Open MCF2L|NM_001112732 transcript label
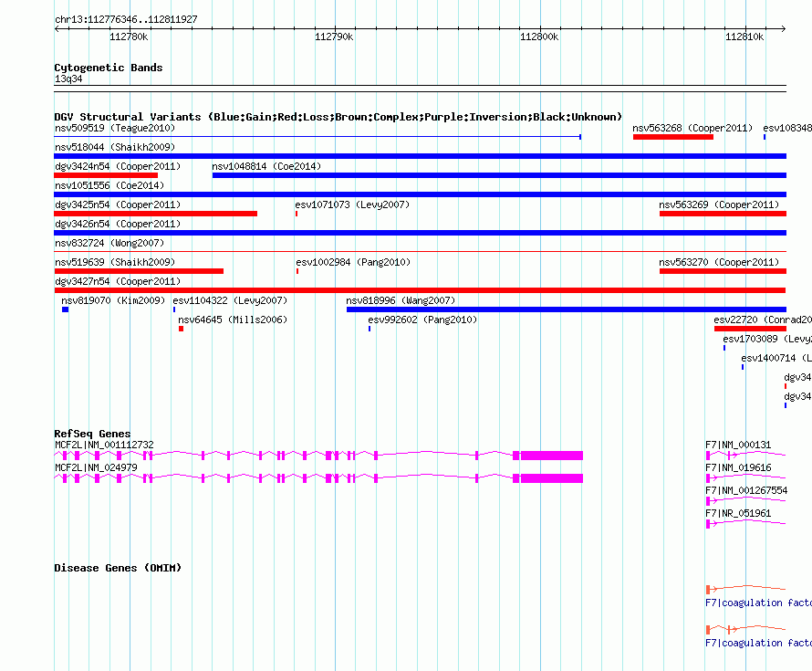Image resolution: width=812 pixels, height=671 pixels. (x=104, y=446)
